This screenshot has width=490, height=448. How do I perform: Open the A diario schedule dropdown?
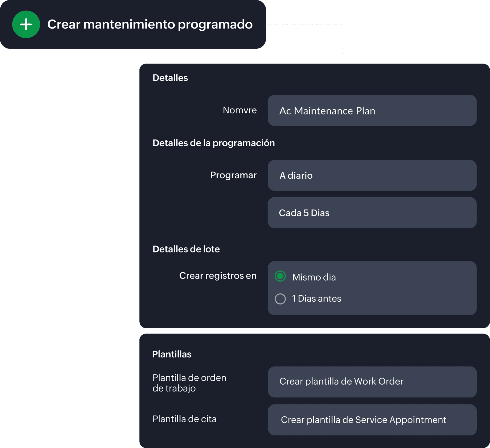[372, 176]
